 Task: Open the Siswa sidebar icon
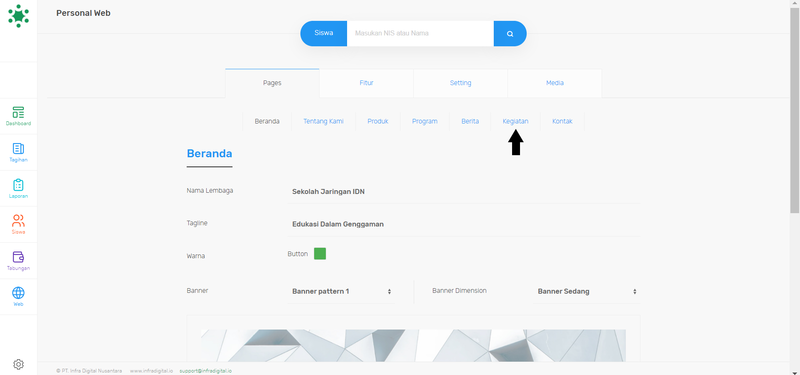tap(18, 224)
